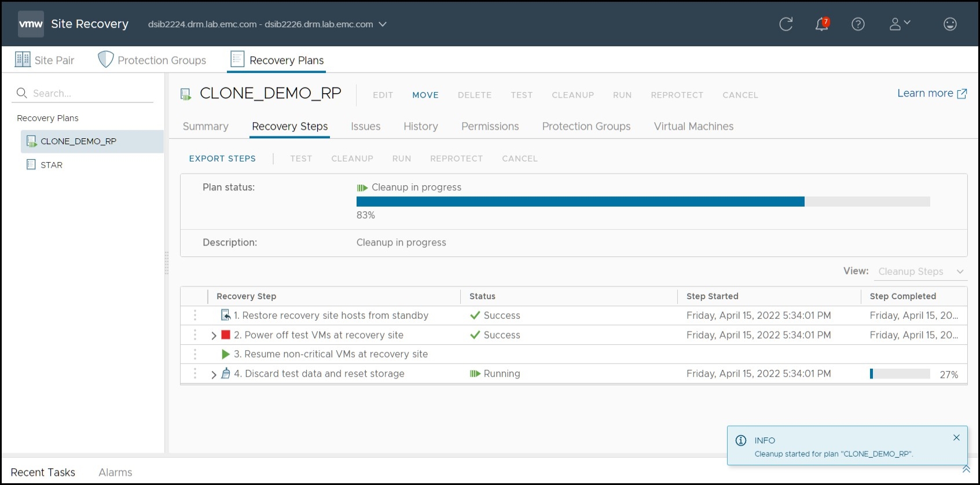980x485 pixels.
Task: Open the Summary tab
Action: [x=205, y=126]
